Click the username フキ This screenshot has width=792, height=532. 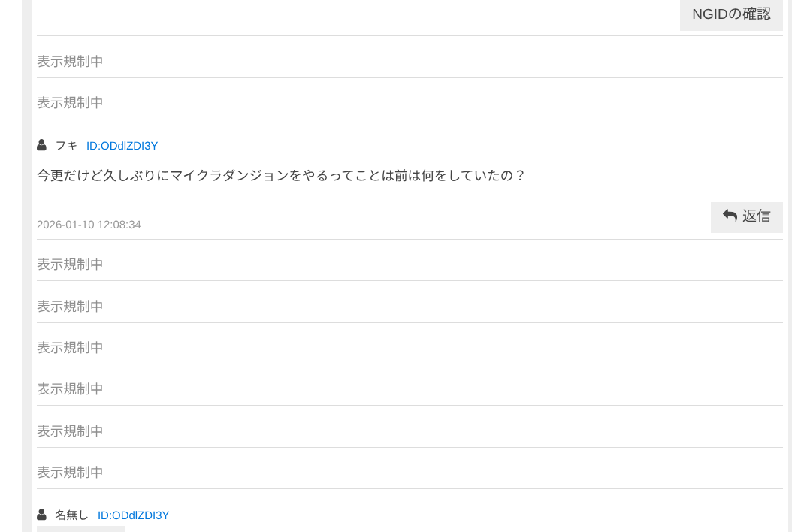pyautogui.click(x=66, y=146)
